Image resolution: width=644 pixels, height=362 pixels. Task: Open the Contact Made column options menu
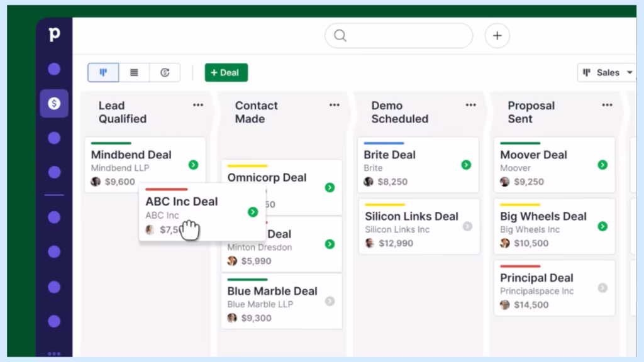click(335, 104)
